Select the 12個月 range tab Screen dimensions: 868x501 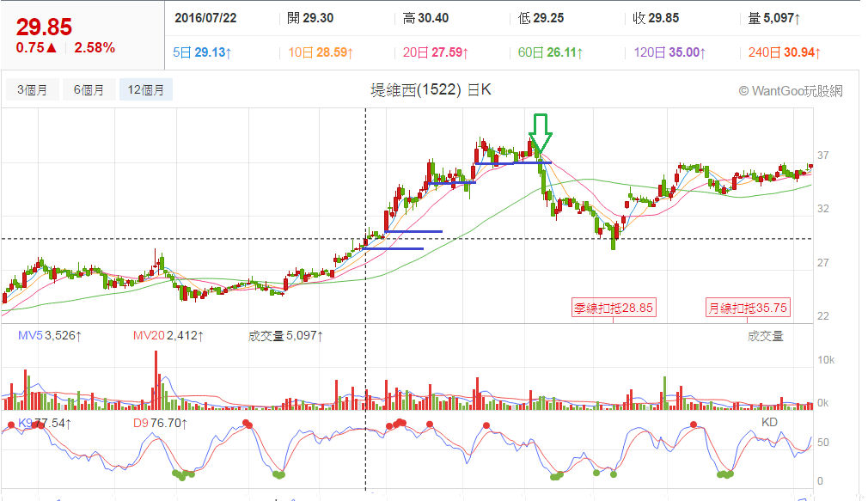coord(145,89)
